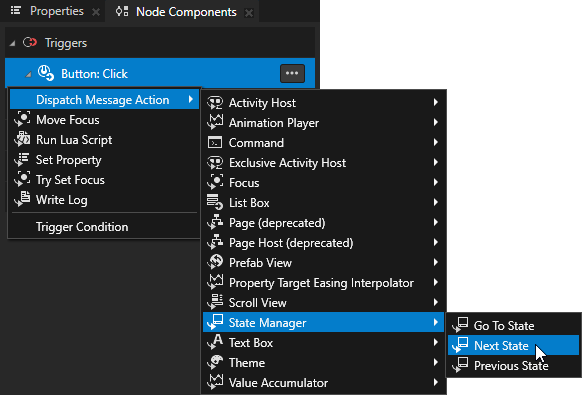This screenshot has height=395, width=582.
Task: Click the Previous State icon
Action: 460,366
